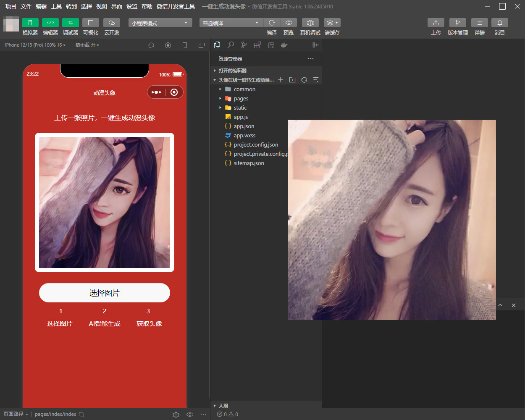This screenshot has height=420, width=525.
Task: Open the 项目 menu
Action: [x=10, y=6]
